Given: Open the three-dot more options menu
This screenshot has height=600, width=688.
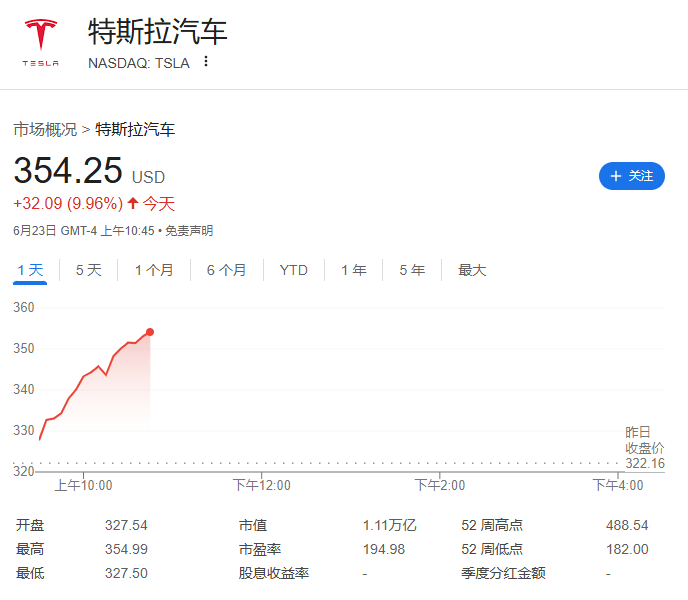Looking at the screenshot, I should (x=206, y=61).
